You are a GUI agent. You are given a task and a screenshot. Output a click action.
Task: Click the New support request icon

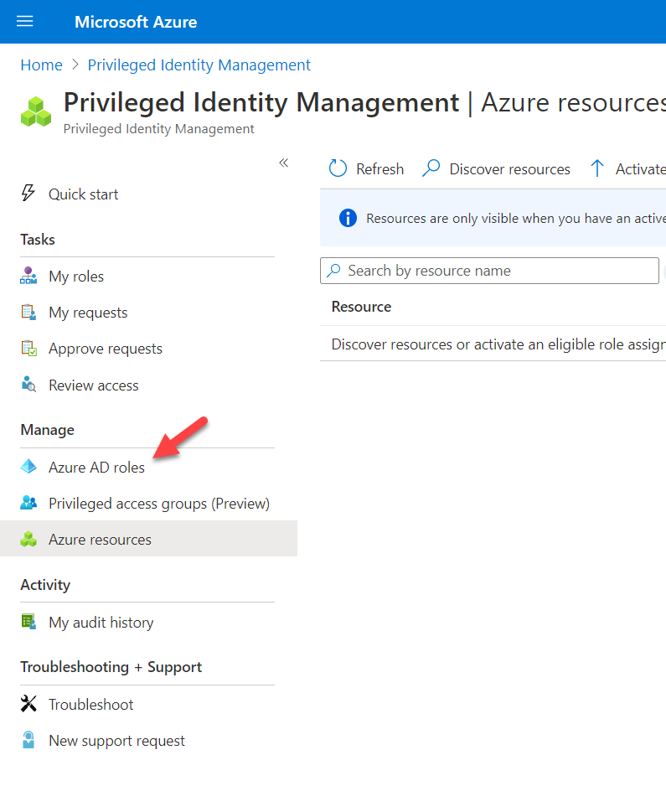point(29,740)
